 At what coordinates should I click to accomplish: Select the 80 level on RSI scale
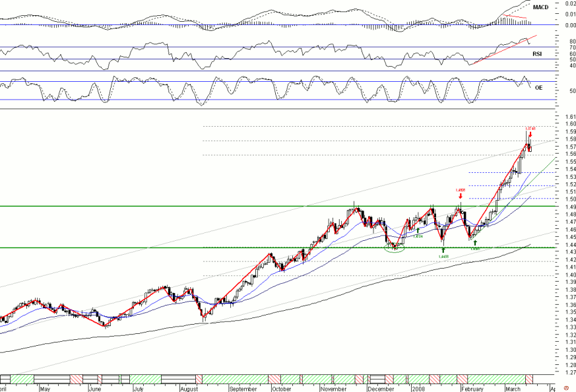(573, 42)
